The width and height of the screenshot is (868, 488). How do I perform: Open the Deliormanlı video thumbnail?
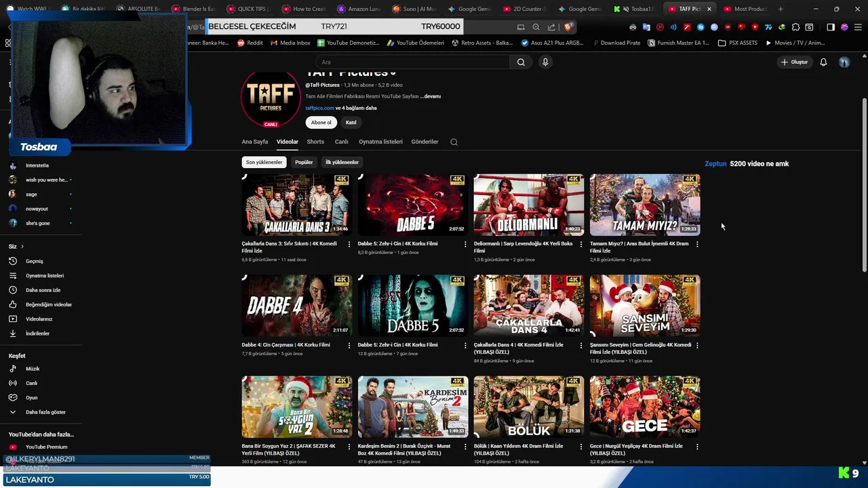(529, 205)
